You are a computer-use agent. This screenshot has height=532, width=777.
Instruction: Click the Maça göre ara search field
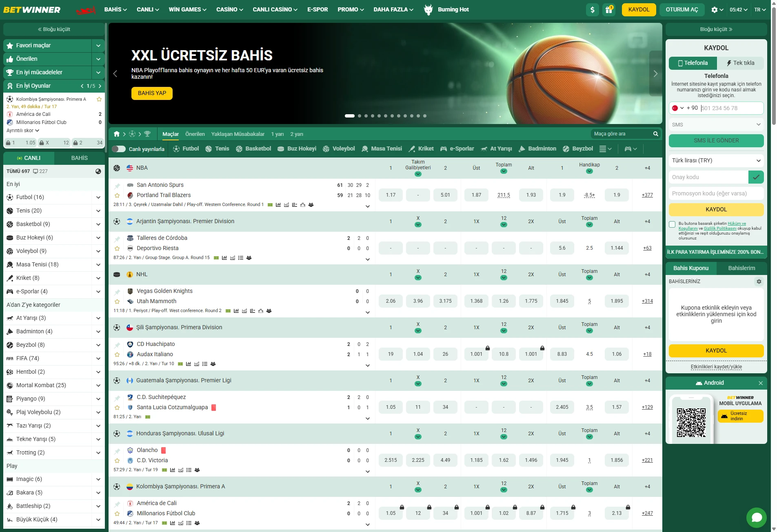pyautogui.click(x=621, y=134)
